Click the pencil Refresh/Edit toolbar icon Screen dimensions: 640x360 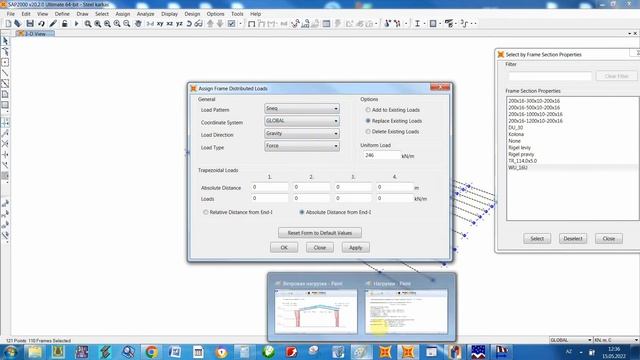tap(53, 24)
